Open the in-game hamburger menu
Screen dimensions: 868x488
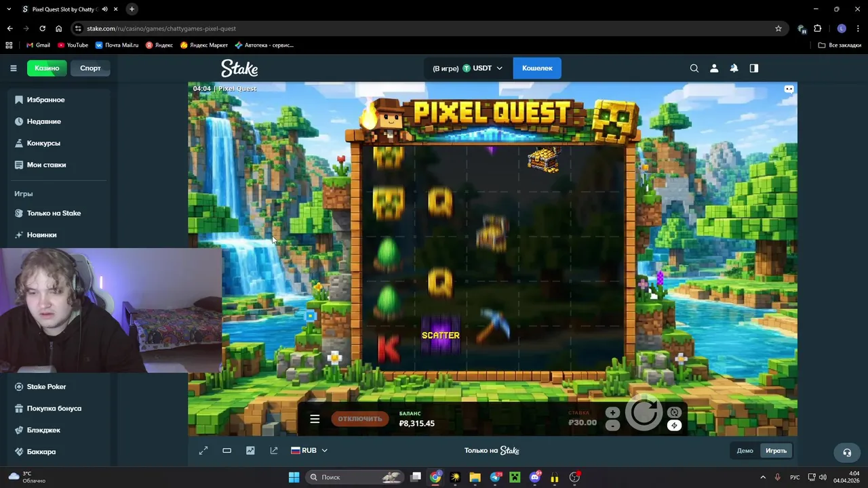pyautogui.click(x=315, y=419)
